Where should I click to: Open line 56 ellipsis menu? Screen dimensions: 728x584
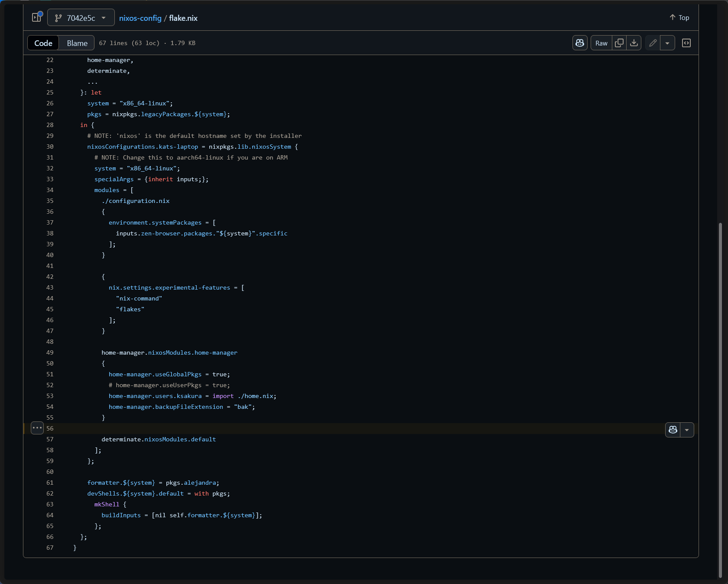pos(37,428)
